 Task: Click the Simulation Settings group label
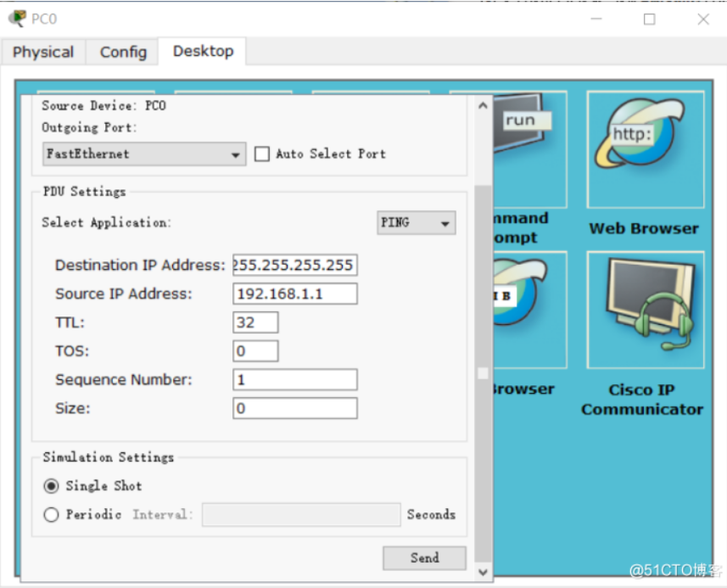pos(109,457)
